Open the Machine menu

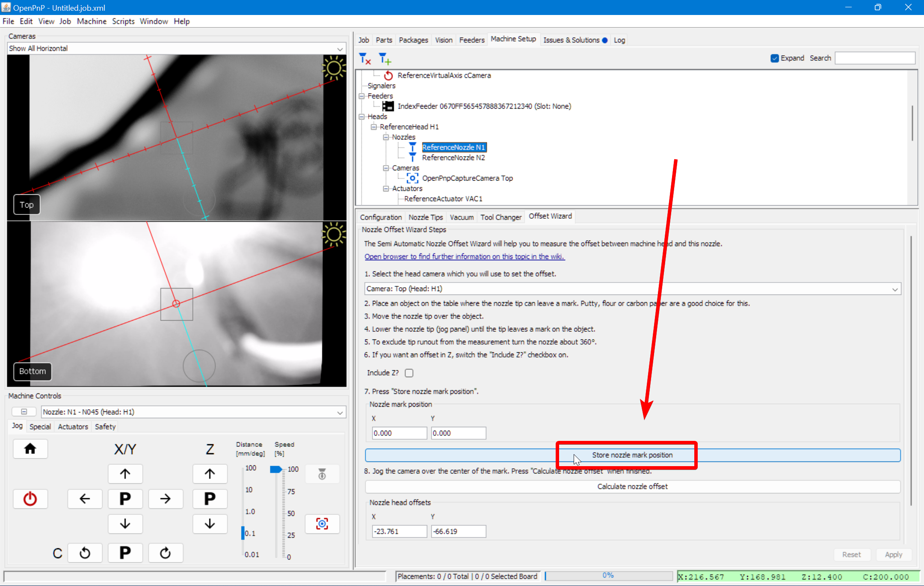(x=91, y=21)
